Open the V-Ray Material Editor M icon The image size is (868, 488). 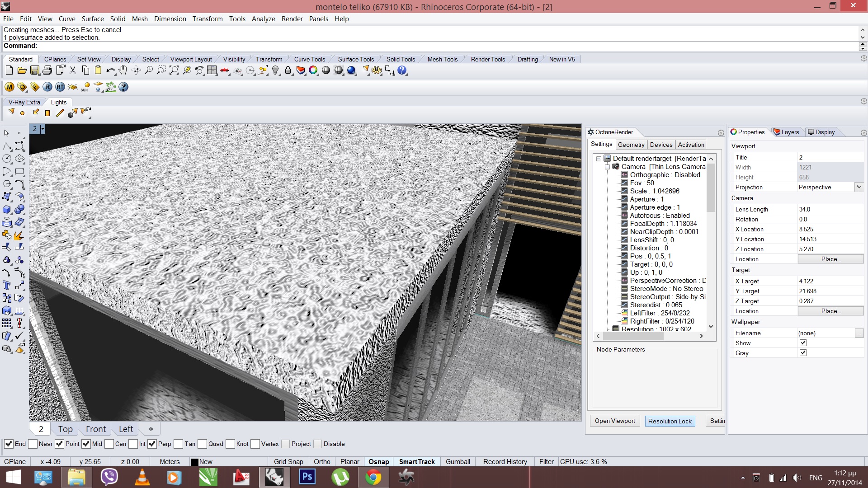[9, 87]
